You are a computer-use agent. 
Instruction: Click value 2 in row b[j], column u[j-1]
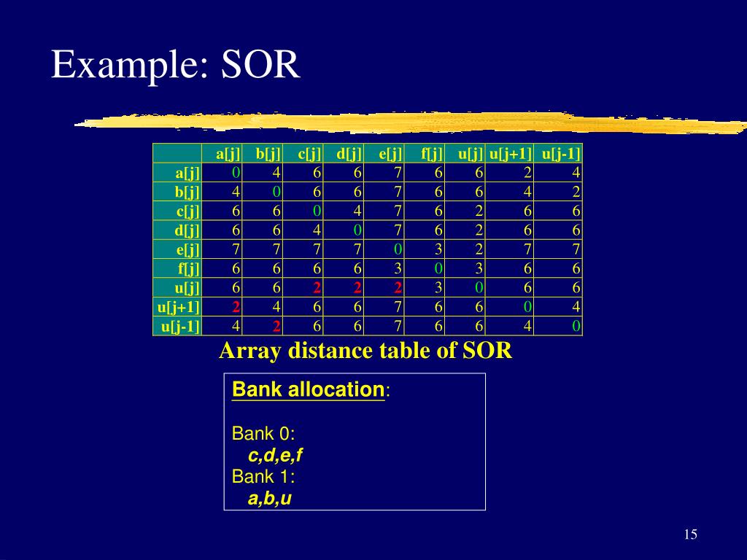576,192
